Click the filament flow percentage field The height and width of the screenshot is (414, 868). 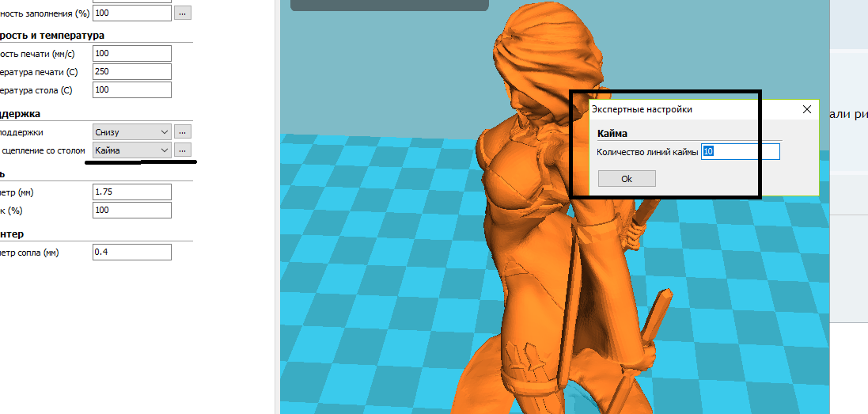[x=131, y=210]
